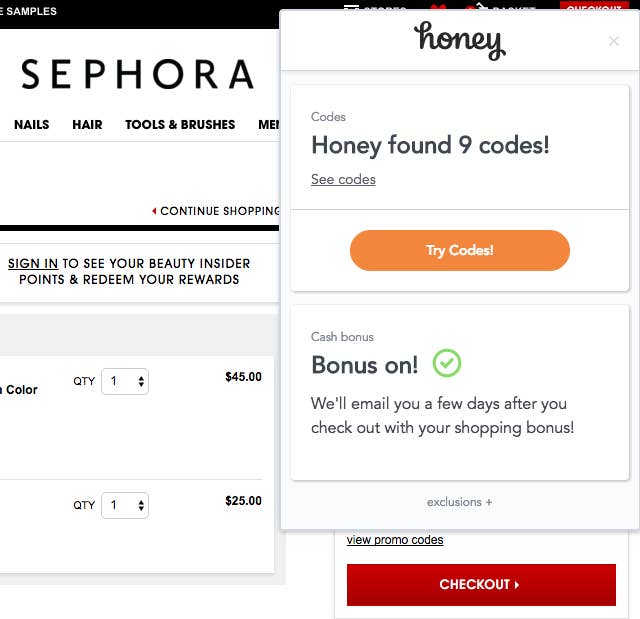Open quantity dropdown for the $45.00 item
Screen dimensions: 640x619
click(x=125, y=381)
